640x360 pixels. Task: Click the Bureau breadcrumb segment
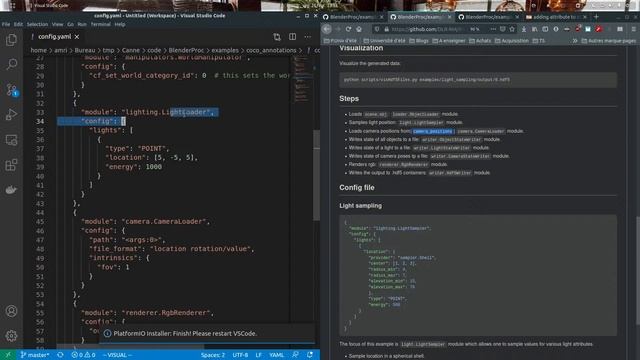[84, 50]
